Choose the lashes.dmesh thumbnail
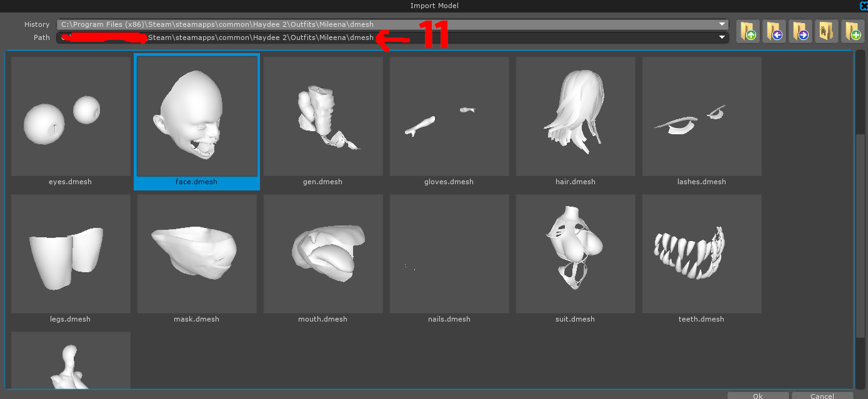 pos(702,117)
